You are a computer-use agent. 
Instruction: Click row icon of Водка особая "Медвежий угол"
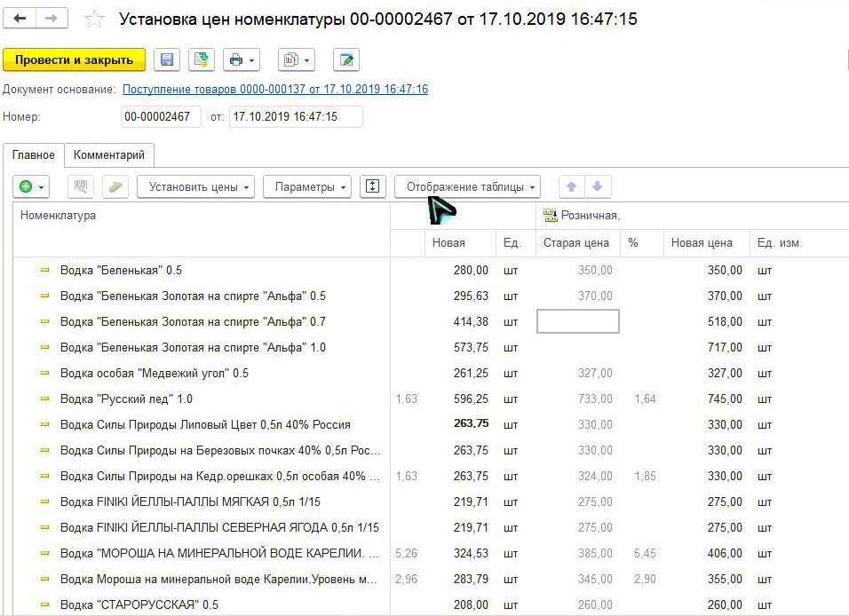click(x=45, y=373)
